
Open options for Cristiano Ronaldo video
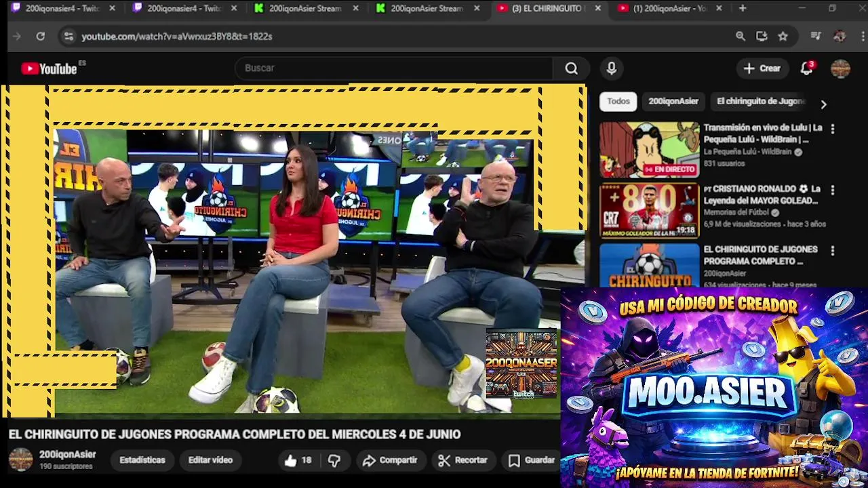[833, 190]
